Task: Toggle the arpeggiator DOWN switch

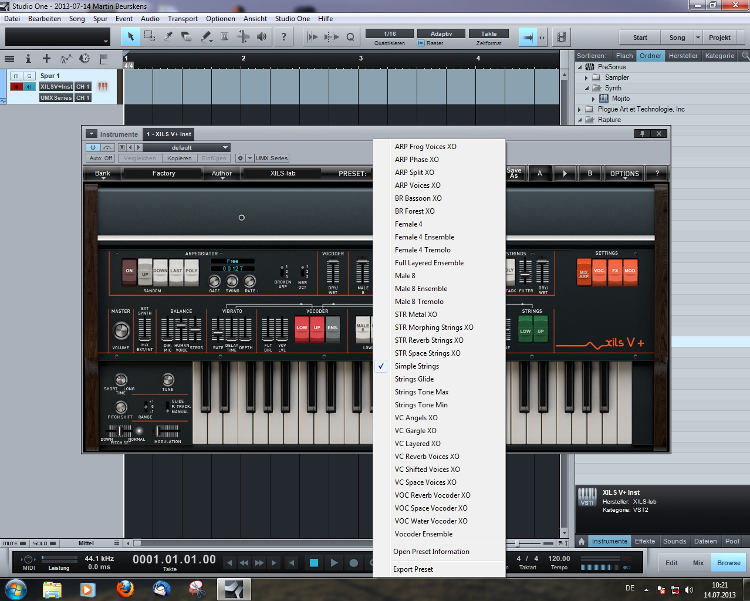Action: pyautogui.click(x=160, y=272)
